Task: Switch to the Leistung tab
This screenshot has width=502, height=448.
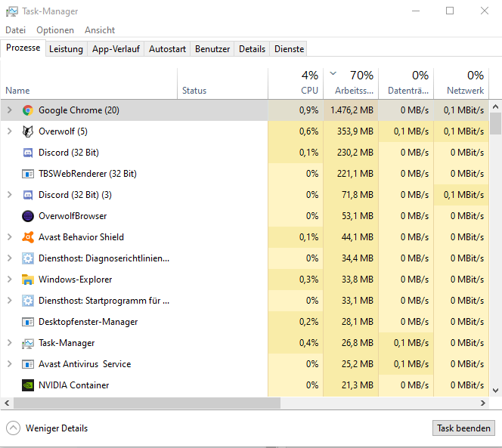Action: tap(66, 49)
